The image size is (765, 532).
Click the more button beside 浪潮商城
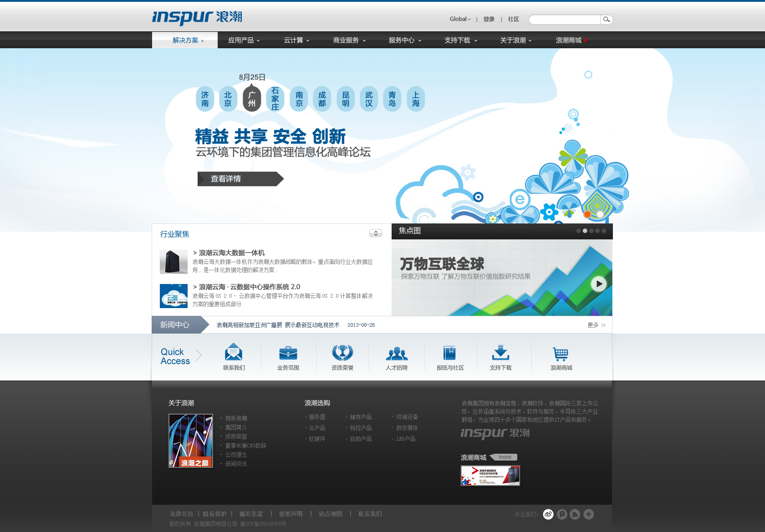504,457
